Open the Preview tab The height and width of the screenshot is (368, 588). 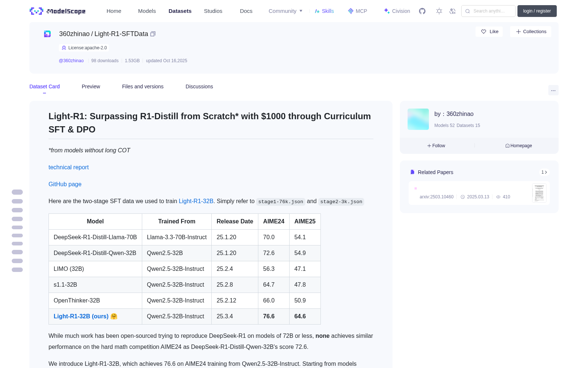[x=91, y=86]
